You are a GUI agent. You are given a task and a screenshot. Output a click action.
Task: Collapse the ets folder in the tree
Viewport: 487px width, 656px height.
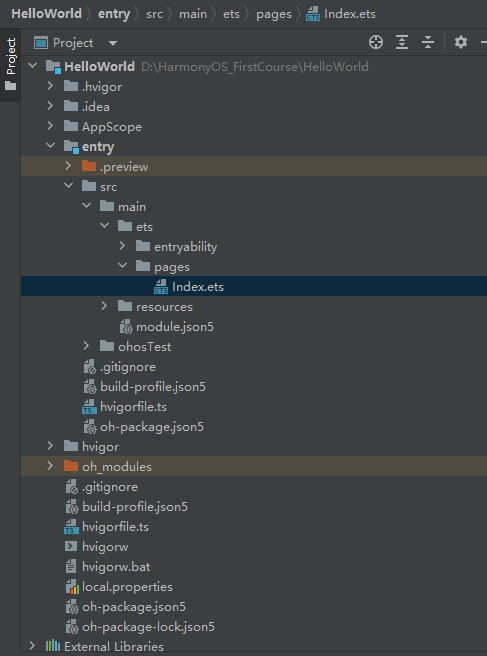click(x=105, y=226)
